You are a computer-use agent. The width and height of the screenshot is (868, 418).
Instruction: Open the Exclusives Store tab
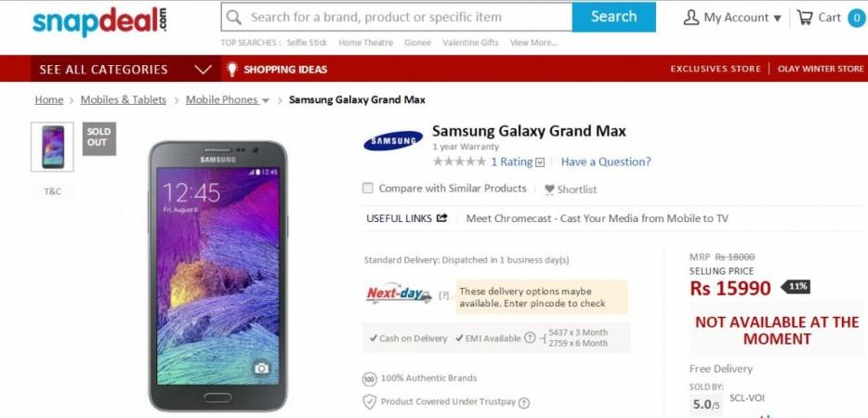coord(716,69)
